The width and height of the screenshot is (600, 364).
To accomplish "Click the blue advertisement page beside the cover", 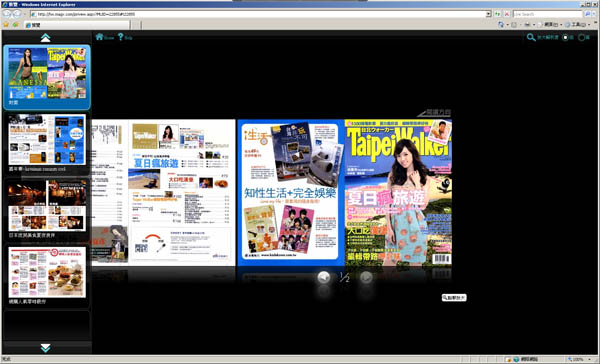I will [291, 193].
